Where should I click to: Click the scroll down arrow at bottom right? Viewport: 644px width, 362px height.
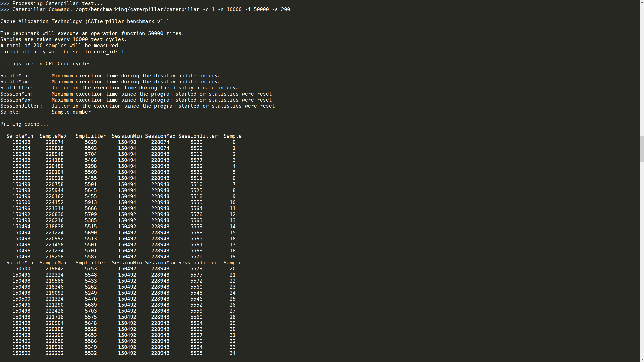tap(642, 360)
